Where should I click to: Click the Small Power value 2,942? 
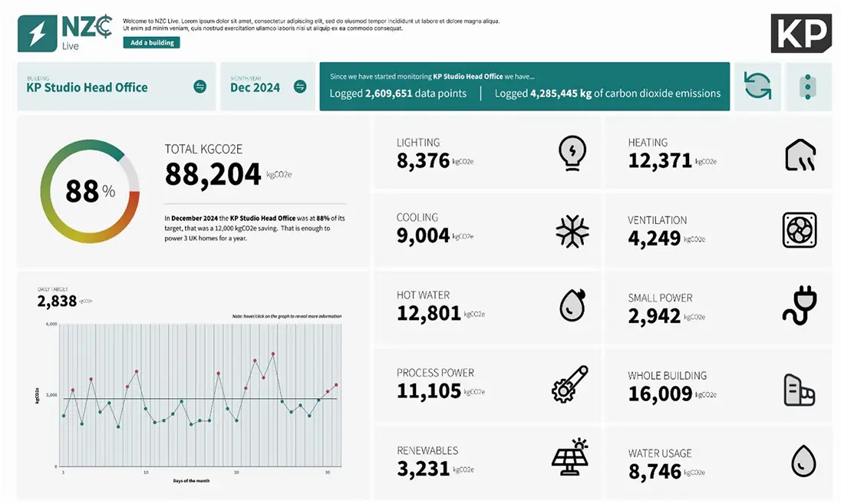(x=655, y=316)
